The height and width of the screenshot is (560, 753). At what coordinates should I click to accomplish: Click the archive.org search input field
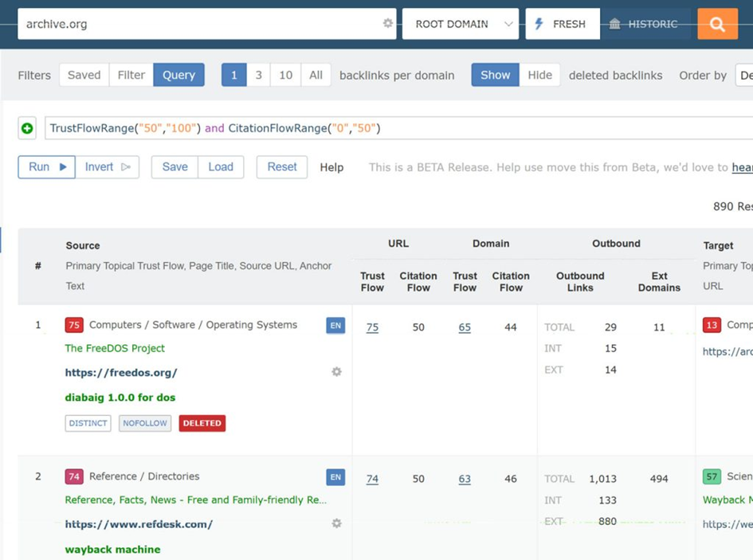tap(199, 24)
